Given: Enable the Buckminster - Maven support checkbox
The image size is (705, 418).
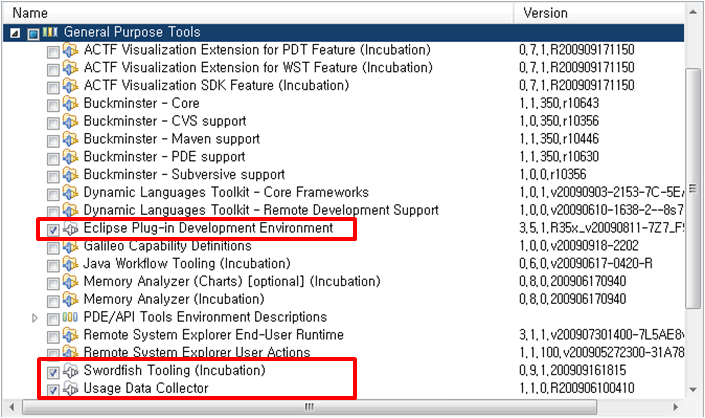Looking at the screenshot, I should click(53, 141).
